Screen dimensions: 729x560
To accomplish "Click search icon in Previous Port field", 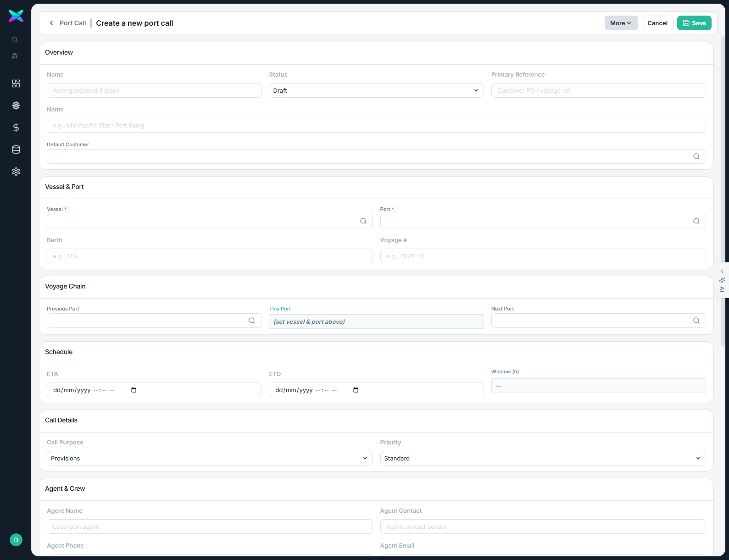I will point(252,321).
